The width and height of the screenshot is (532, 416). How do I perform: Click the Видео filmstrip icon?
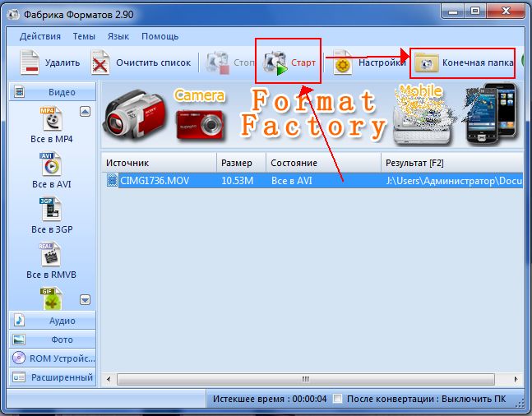pos(20,91)
